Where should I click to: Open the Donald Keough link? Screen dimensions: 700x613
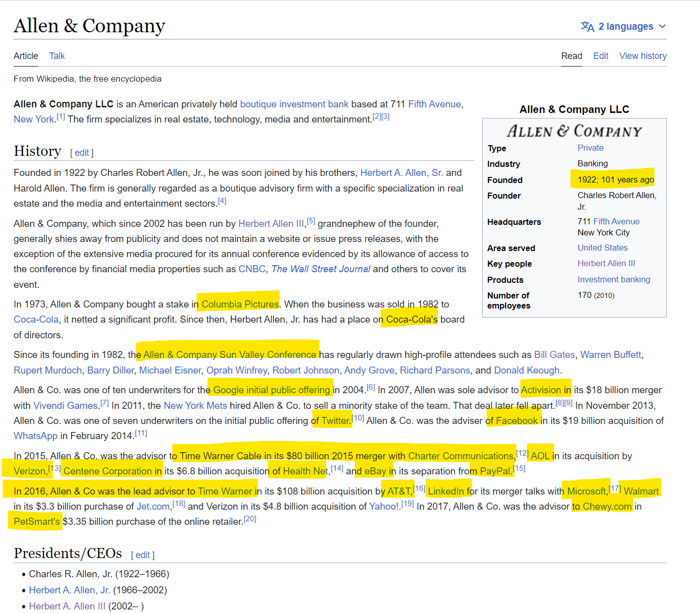(x=527, y=371)
